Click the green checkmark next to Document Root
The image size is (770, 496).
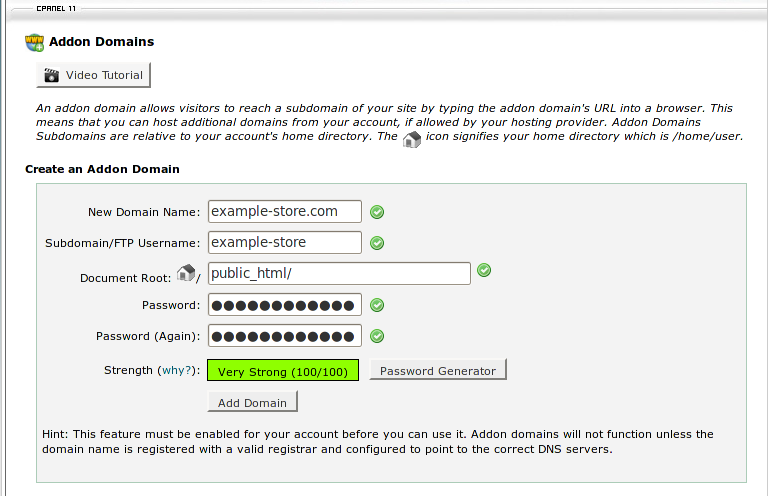tap(484, 270)
